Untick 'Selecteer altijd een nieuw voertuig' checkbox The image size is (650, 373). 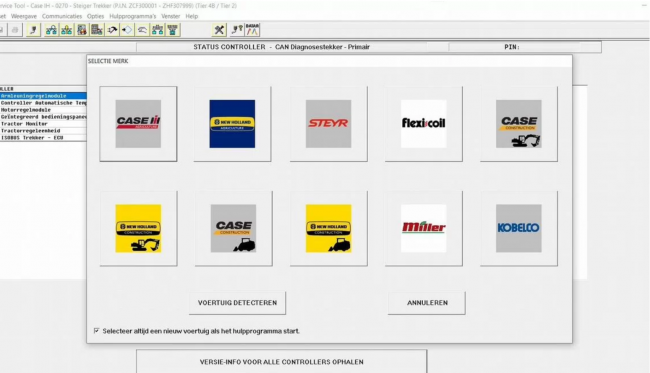[97, 331]
